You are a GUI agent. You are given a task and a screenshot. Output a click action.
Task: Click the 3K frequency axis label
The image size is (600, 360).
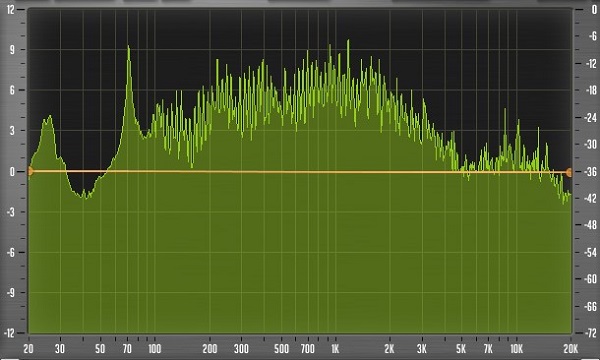[x=422, y=349]
